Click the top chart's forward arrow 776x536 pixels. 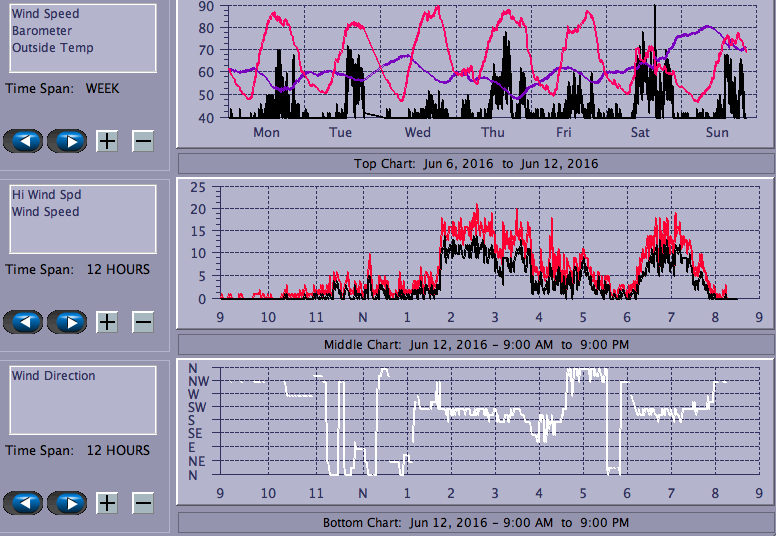coord(67,141)
